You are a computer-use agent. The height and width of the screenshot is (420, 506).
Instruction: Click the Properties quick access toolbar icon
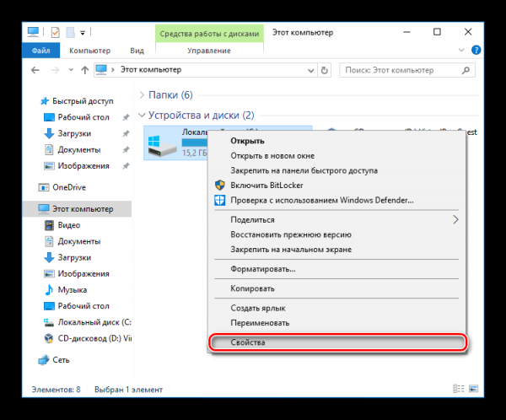click(x=55, y=32)
